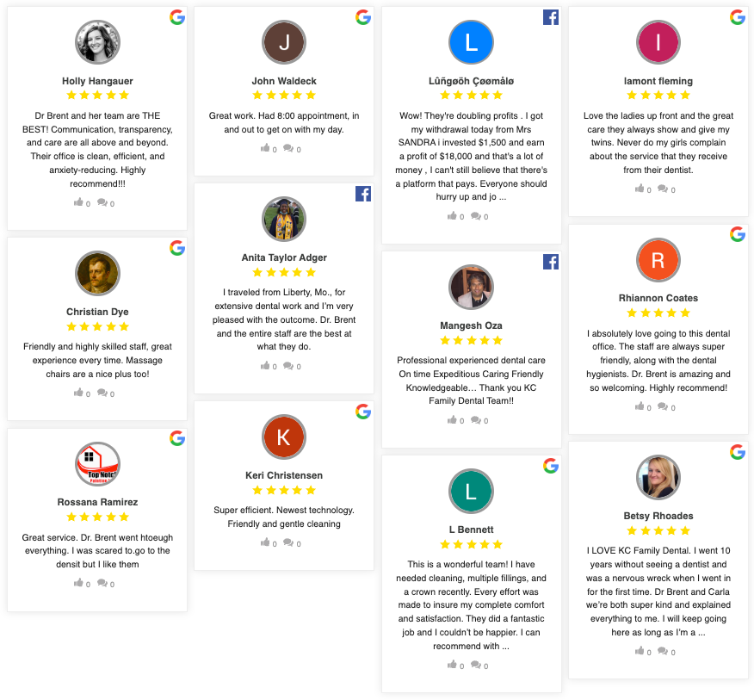Click comment icon on Christian Dye's review
754x700 pixels.
[102, 393]
